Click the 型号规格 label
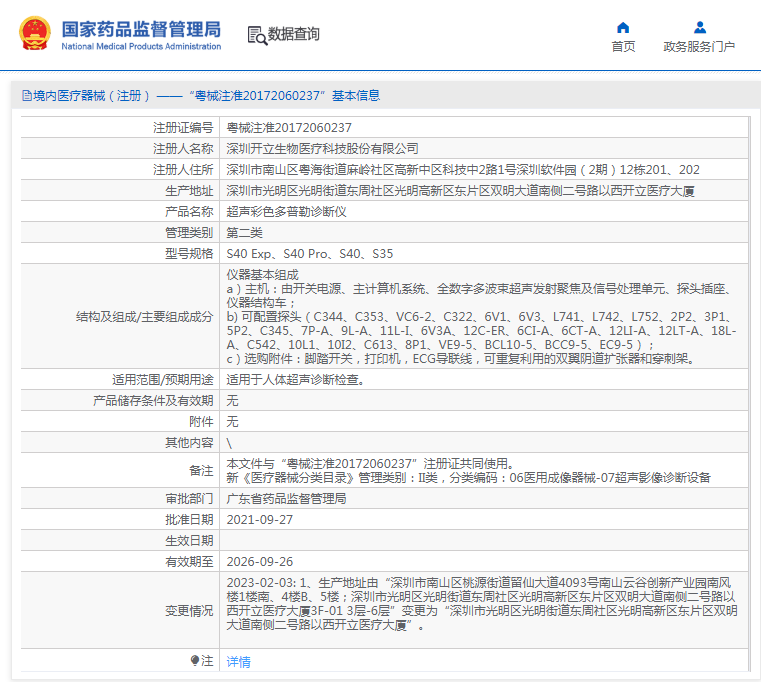Viewport: 761px width, 682px height. [189, 253]
